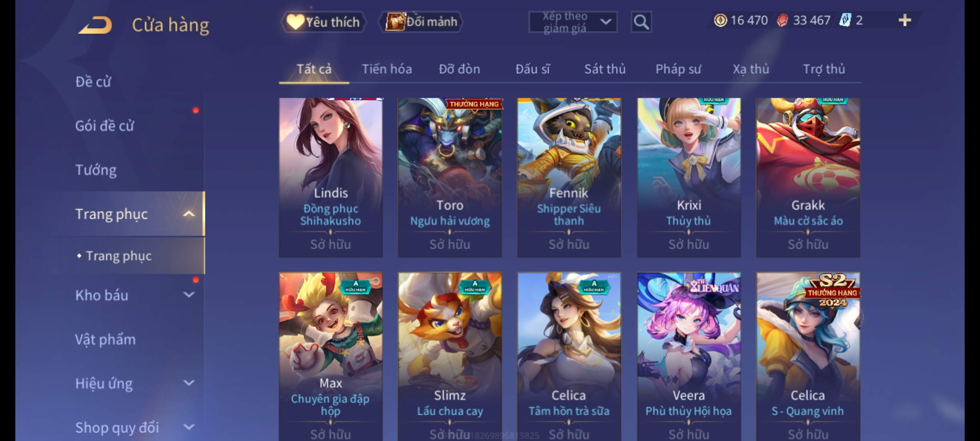980x441 pixels.
Task: Switch to the Tiến hóa tab
Action: click(387, 69)
